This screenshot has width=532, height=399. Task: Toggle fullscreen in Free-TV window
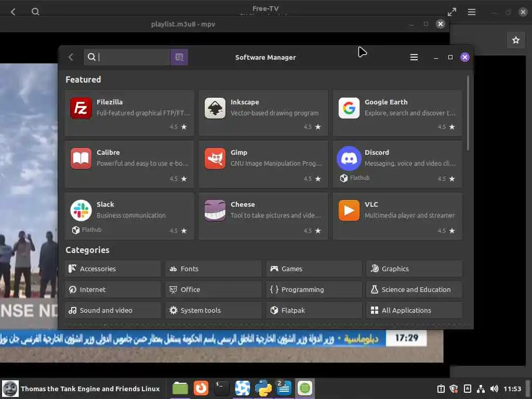(x=452, y=12)
